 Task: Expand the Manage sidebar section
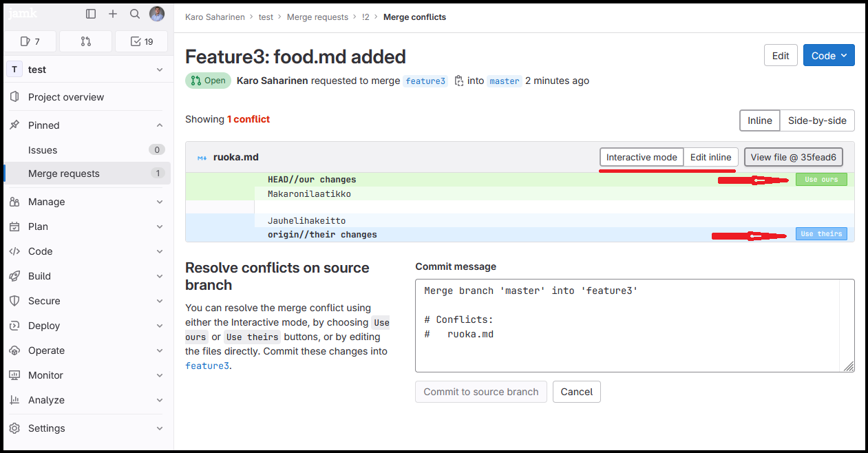(x=87, y=202)
